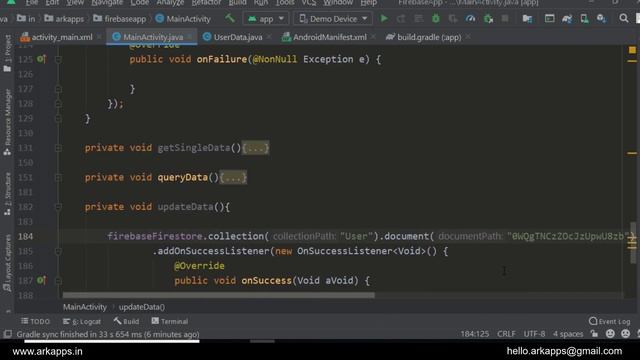Close the UserData.java tab

click(x=269, y=37)
